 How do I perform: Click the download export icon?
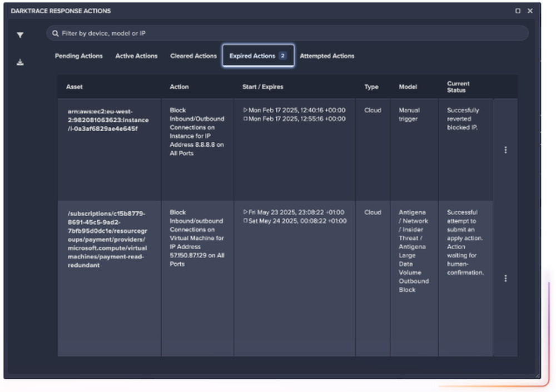click(20, 62)
